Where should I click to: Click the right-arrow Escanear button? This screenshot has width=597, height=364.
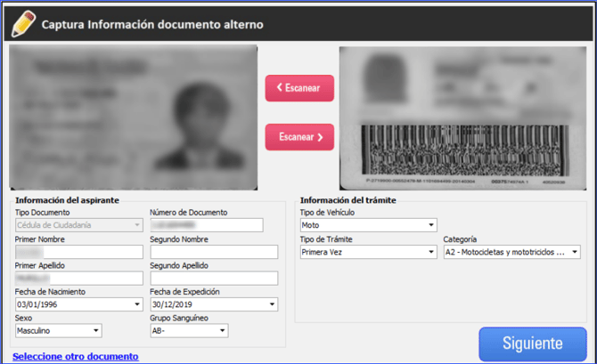click(x=299, y=137)
